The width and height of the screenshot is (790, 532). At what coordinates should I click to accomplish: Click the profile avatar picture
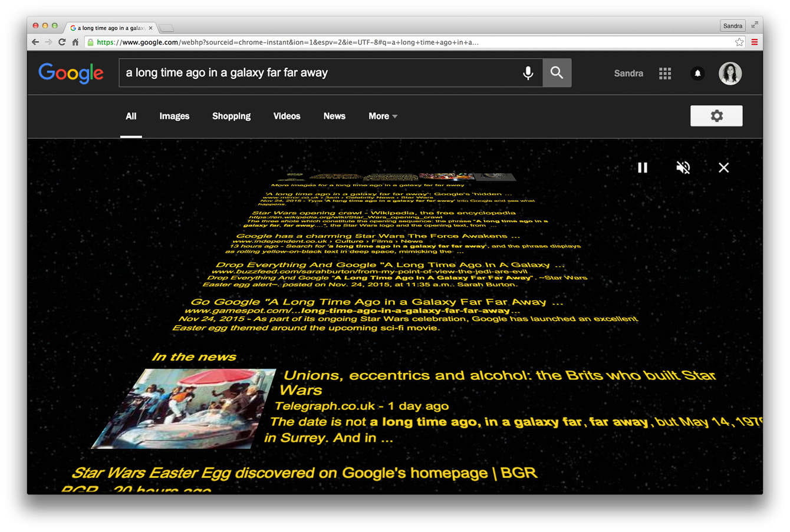(730, 73)
